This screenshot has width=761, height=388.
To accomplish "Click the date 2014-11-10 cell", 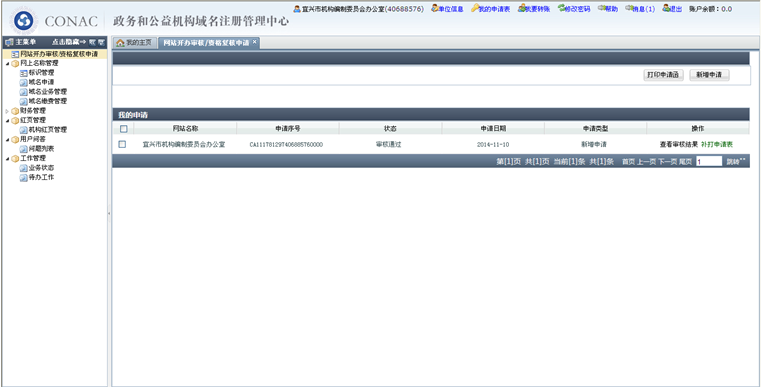I will 493,145.
